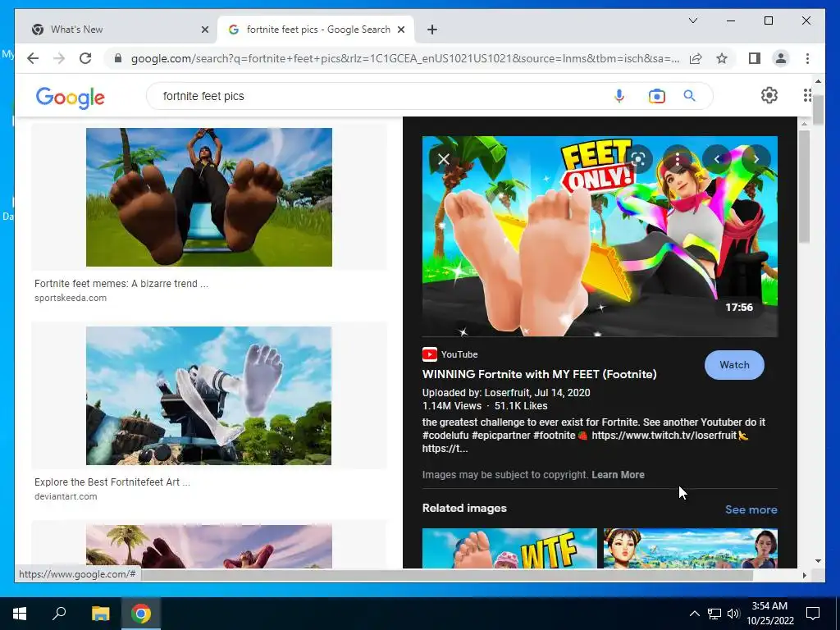Open the Windows Start menu

click(x=20, y=614)
